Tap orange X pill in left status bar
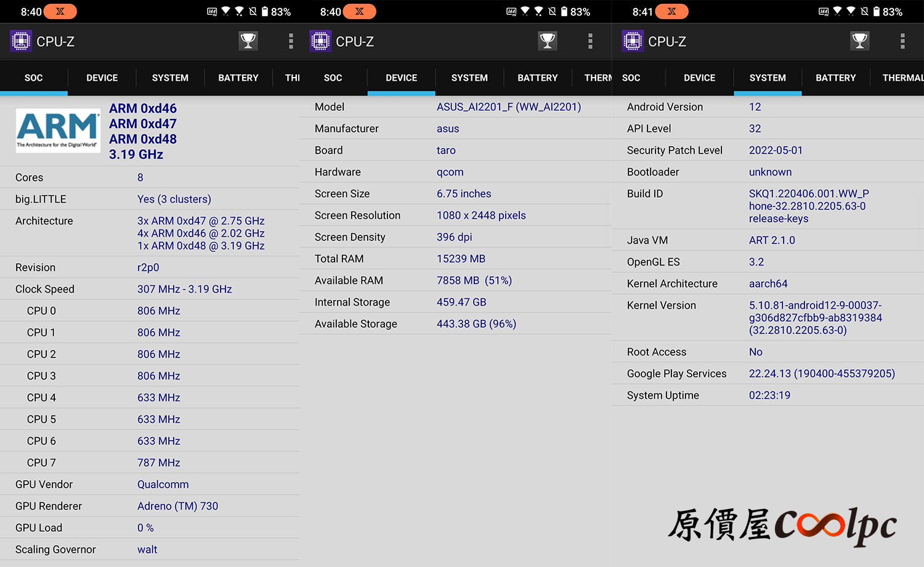This screenshot has width=924, height=567. point(60,12)
